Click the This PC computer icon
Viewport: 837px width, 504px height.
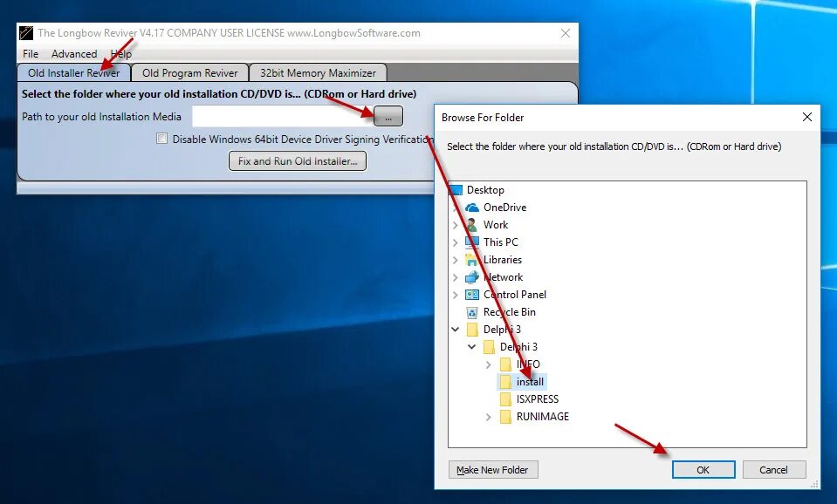click(472, 242)
